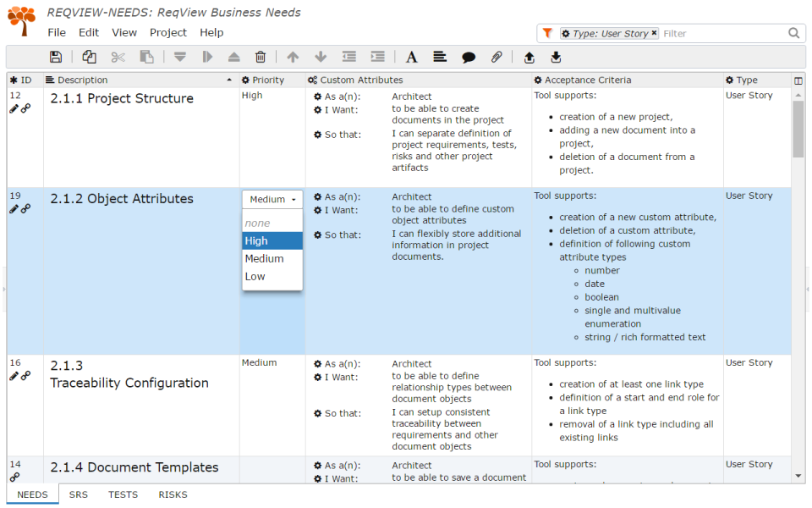Viewport: 812px width, 508px height.
Task: Open the File menu
Action: pos(57,33)
